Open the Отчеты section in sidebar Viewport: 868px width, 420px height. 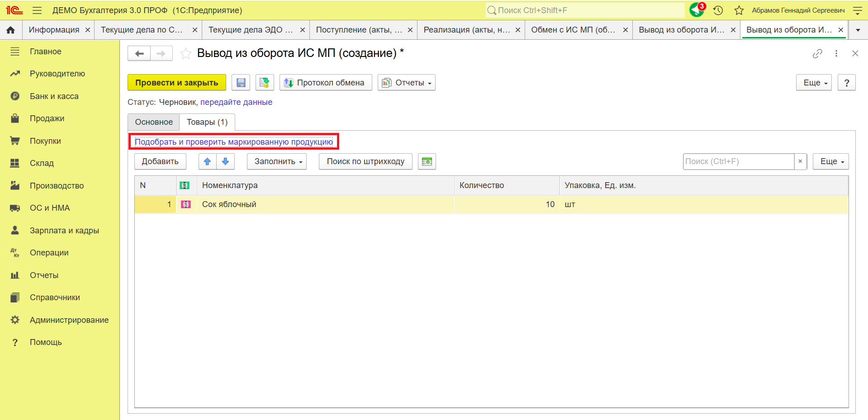pos(60,275)
